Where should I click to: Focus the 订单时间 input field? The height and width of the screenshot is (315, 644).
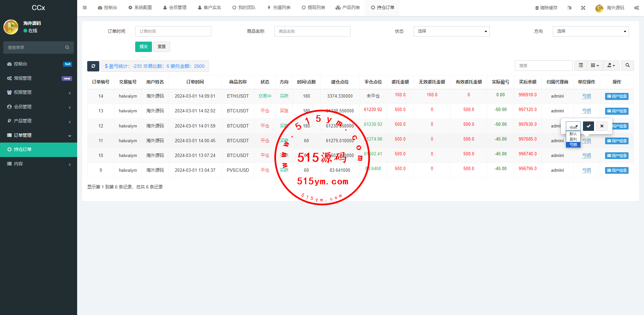point(173,31)
